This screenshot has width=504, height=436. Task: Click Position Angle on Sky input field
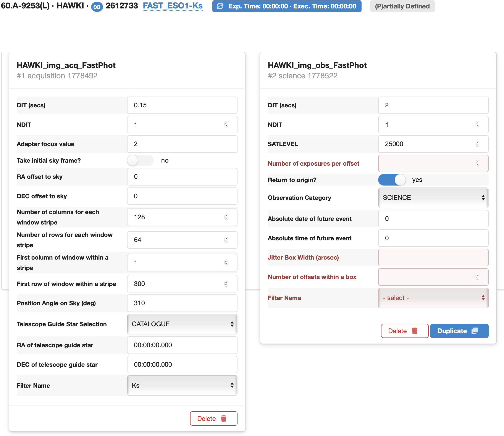pyautogui.click(x=182, y=303)
